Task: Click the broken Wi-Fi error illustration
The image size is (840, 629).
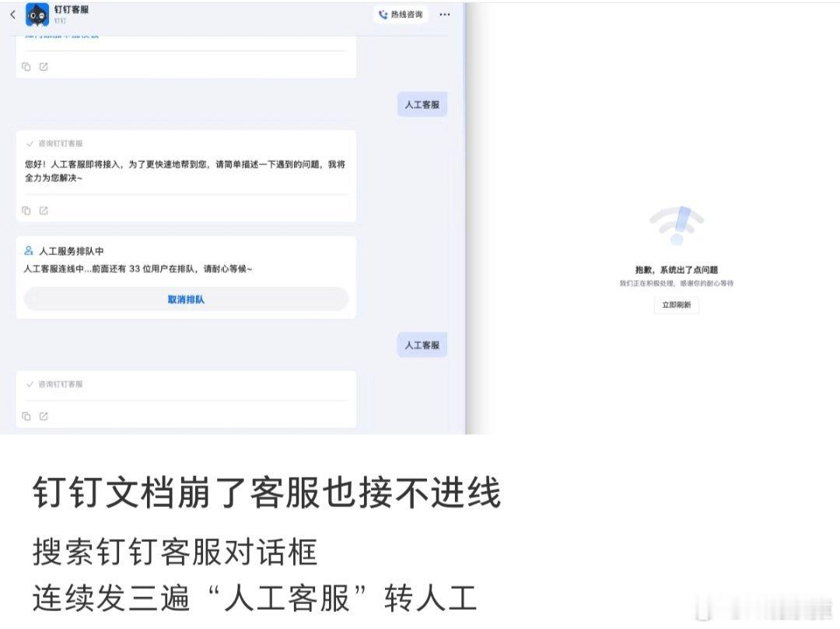Action: point(677,224)
